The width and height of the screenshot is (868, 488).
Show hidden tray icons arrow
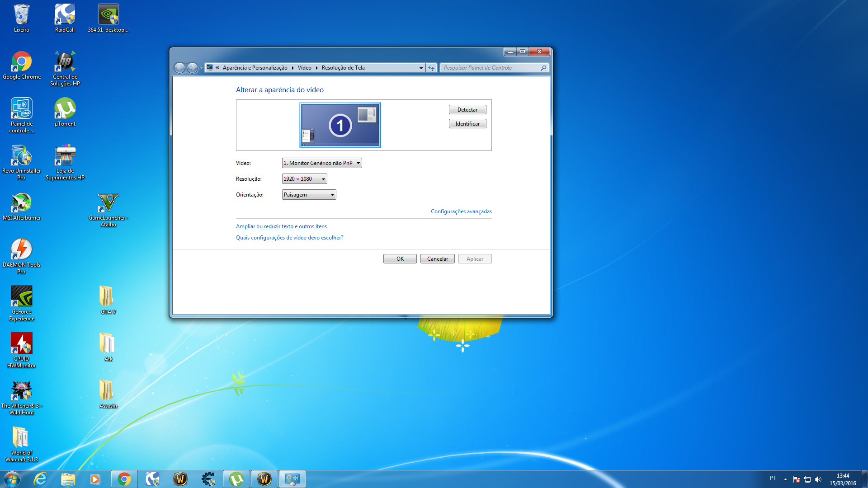coord(785,479)
